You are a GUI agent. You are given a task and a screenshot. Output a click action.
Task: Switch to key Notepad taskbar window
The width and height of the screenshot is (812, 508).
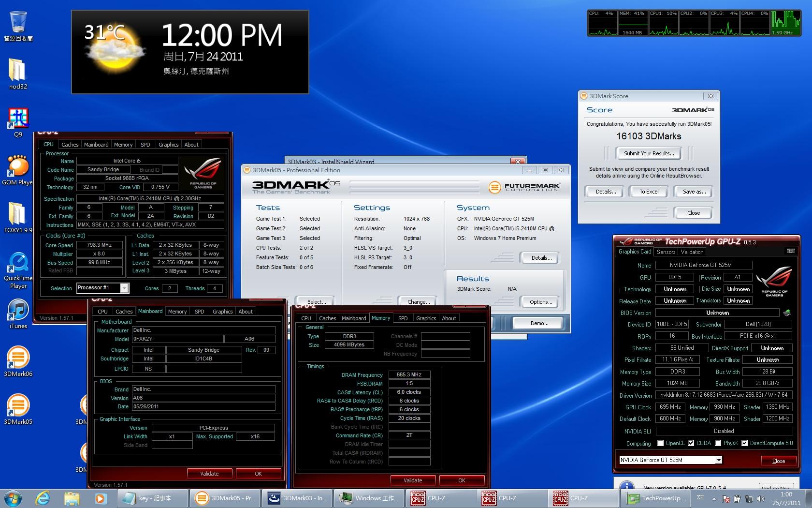click(x=152, y=498)
